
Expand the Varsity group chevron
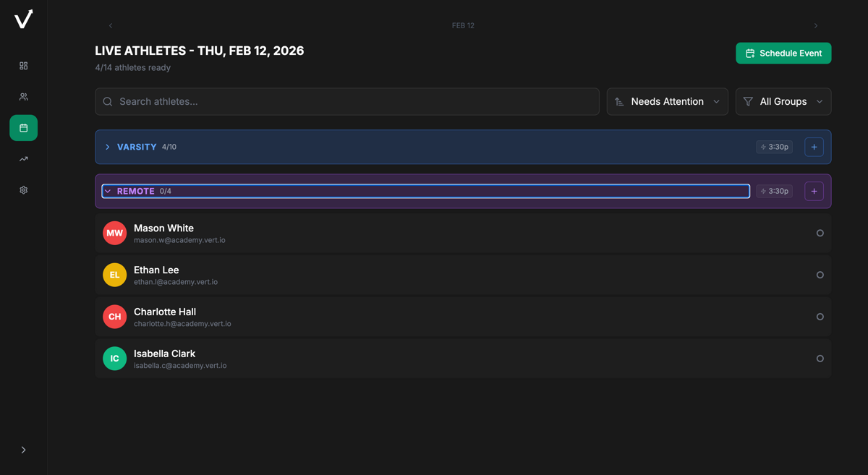[108, 147]
